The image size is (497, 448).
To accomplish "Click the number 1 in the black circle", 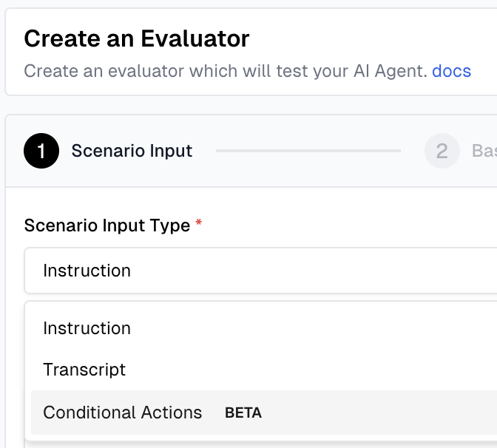I will (x=41, y=151).
